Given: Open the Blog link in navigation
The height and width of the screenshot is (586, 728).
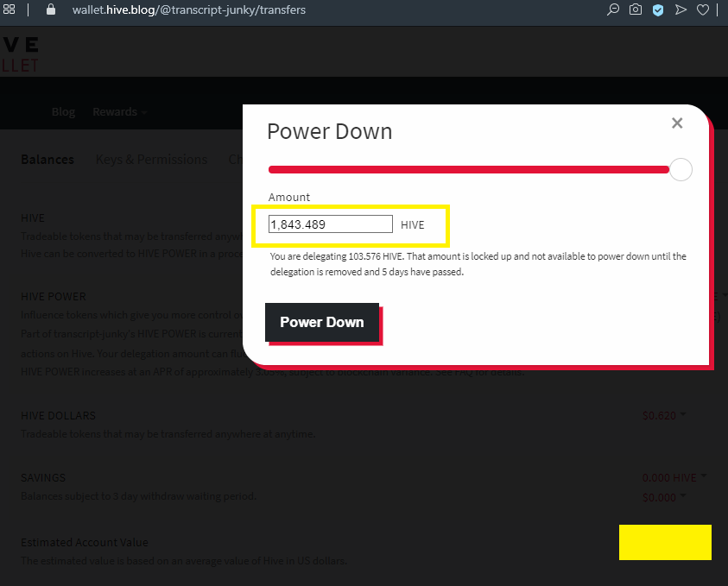Looking at the screenshot, I should [x=63, y=112].
